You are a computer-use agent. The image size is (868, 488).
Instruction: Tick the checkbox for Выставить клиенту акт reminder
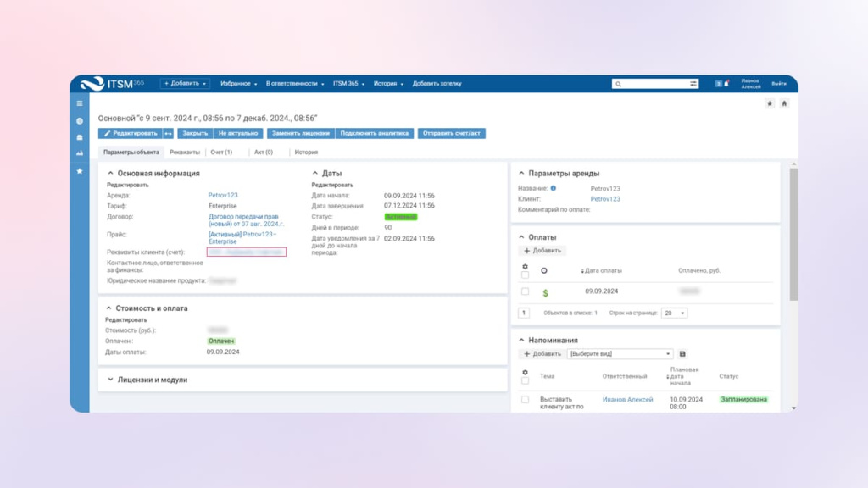point(525,399)
